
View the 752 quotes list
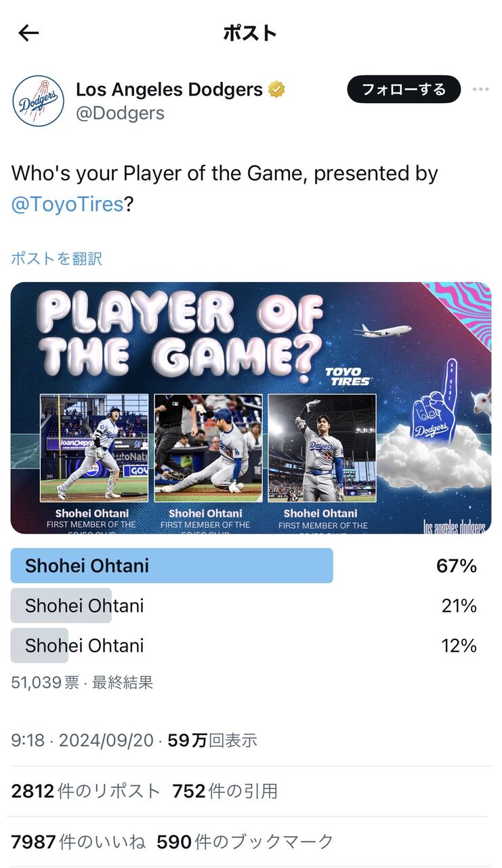tap(225, 791)
